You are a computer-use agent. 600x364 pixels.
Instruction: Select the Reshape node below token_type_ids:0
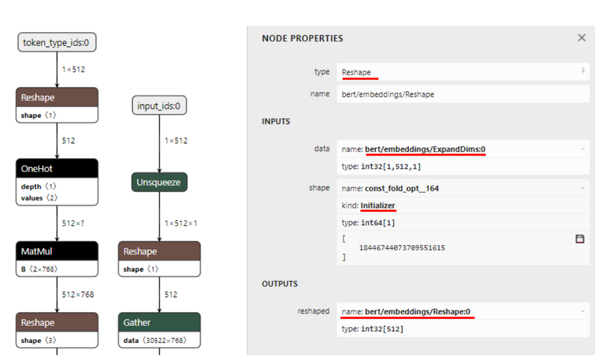point(56,98)
